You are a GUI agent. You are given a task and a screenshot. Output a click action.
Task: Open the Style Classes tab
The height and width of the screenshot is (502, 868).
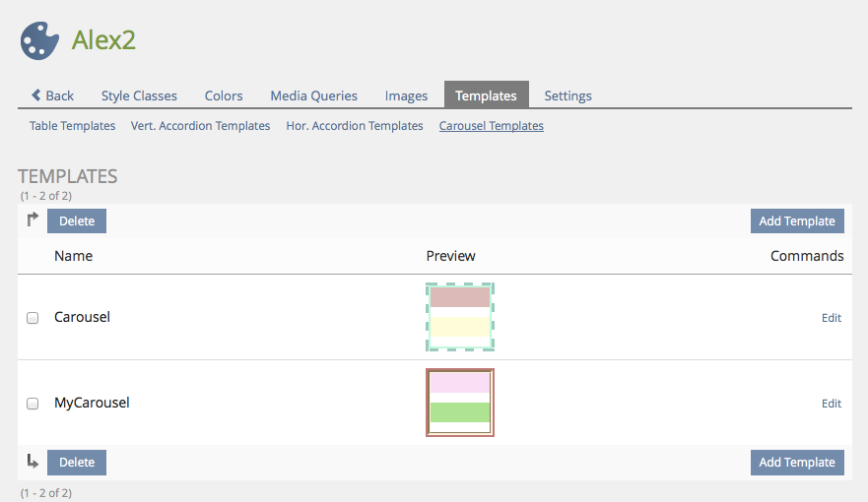[x=139, y=95]
